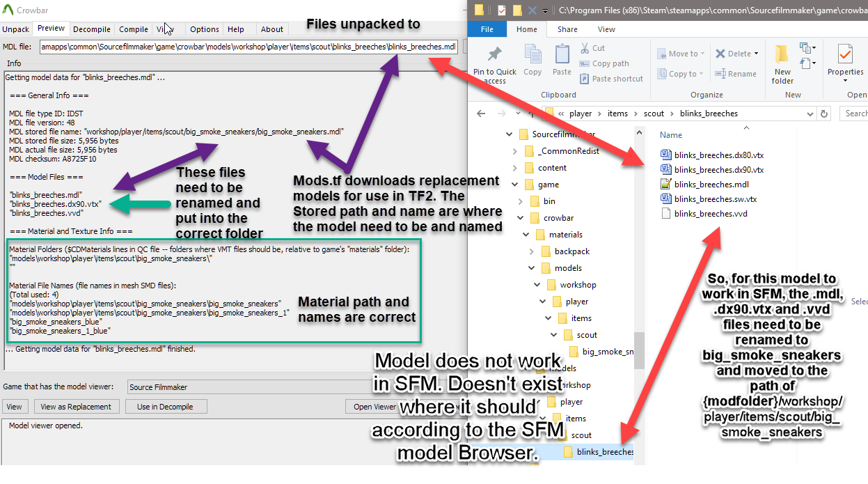Select the big_smoke_sn… folder in tree
868x484 pixels.
tap(600, 352)
